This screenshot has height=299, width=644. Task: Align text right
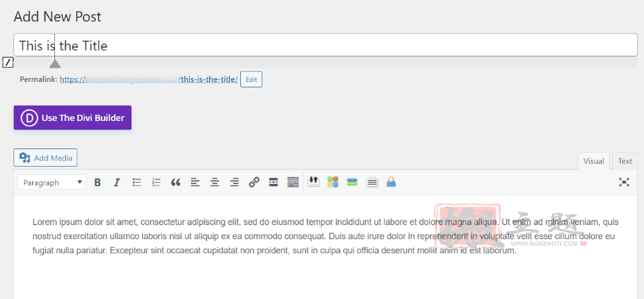pyautogui.click(x=234, y=182)
